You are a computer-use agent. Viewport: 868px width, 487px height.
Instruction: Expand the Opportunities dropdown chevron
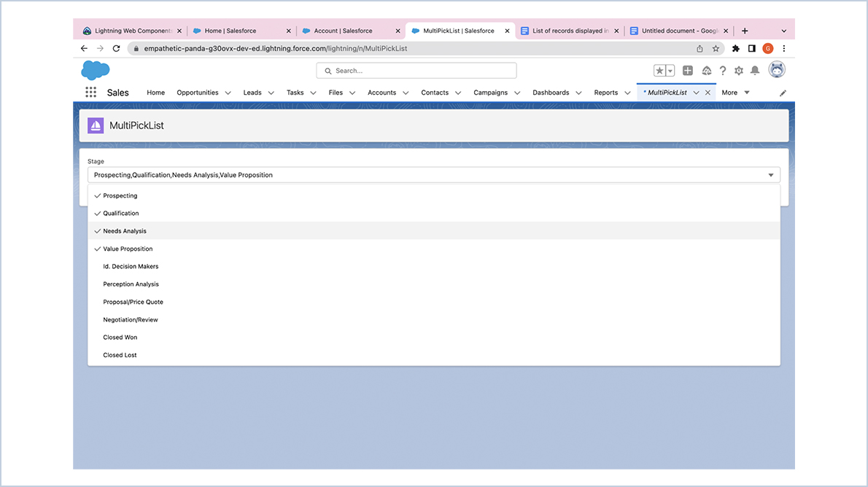228,93
